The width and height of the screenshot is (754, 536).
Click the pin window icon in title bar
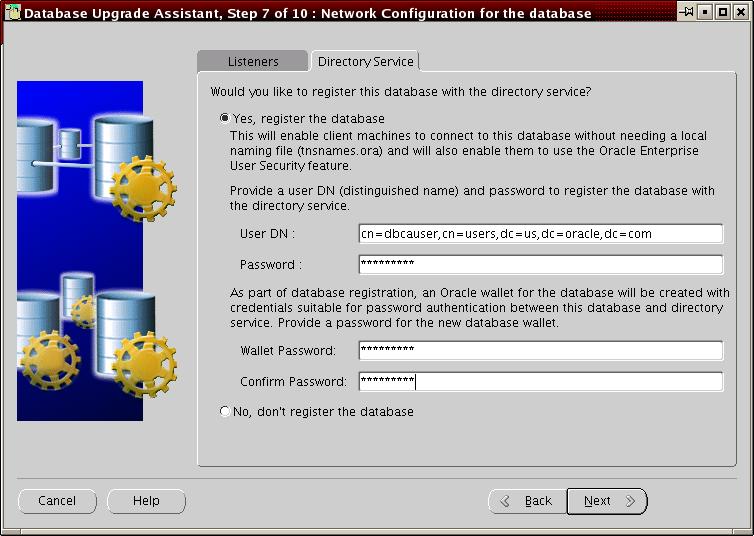tap(687, 13)
